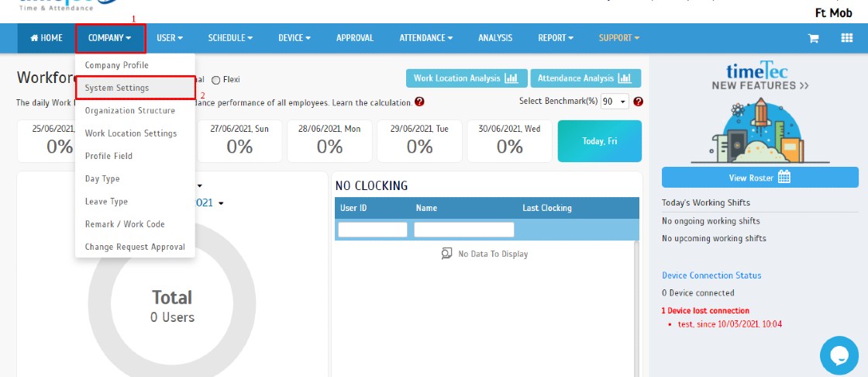Click the Today, Fri button
The height and width of the screenshot is (377, 868).
pos(600,141)
